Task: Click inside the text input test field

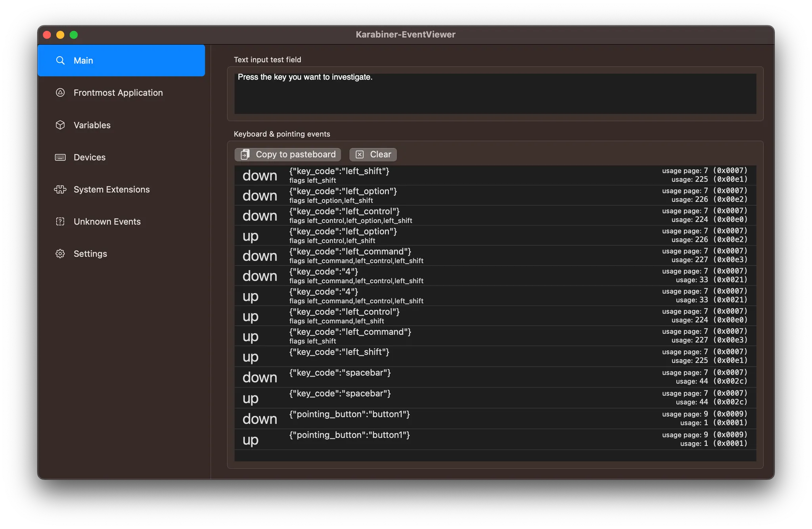Action: [x=495, y=94]
